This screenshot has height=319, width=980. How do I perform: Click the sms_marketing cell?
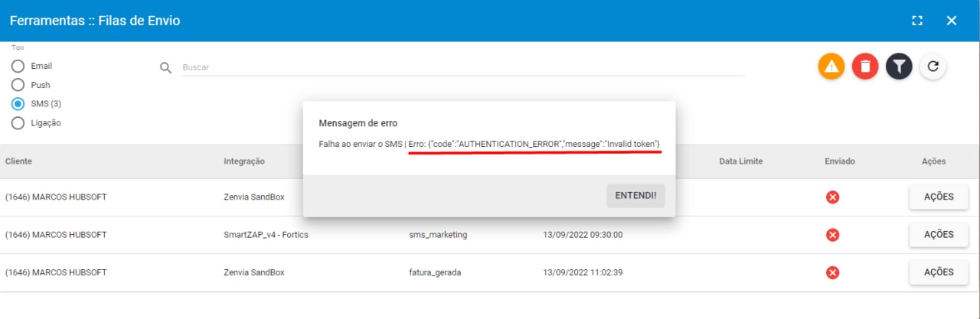click(438, 235)
